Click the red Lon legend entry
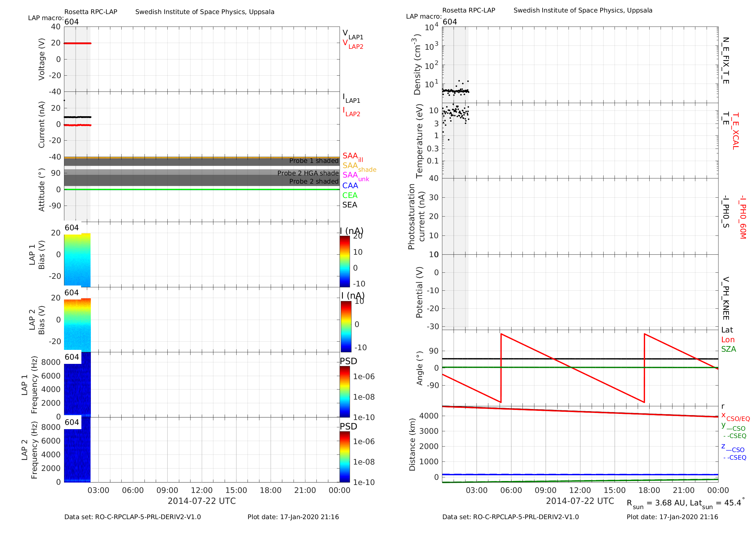Image resolution: width=756 pixels, height=535 pixels. (x=728, y=340)
